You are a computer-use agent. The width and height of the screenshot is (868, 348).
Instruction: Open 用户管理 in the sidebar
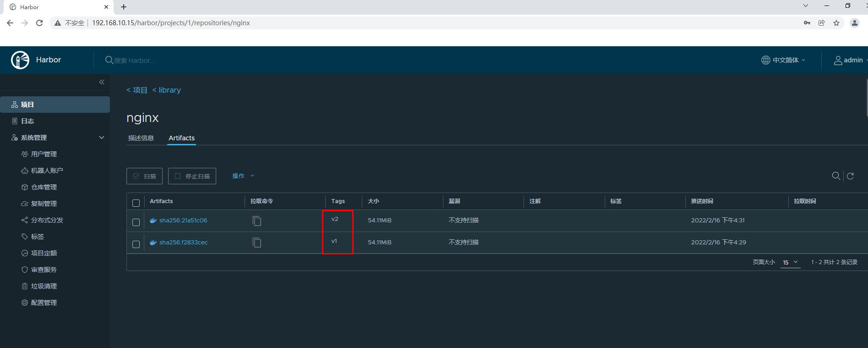click(x=44, y=154)
